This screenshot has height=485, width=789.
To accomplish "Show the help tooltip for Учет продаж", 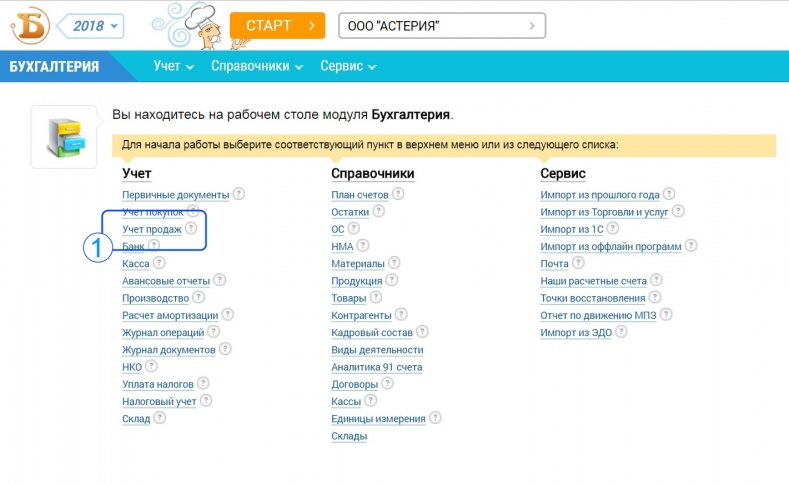I will click(x=190, y=229).
